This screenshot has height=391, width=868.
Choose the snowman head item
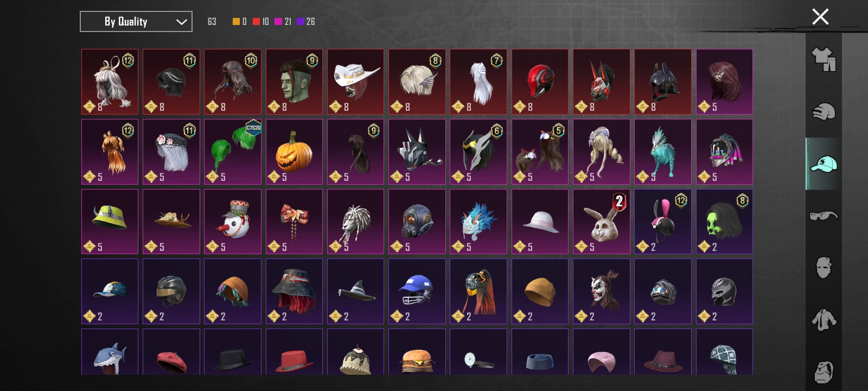click(233, 222)
